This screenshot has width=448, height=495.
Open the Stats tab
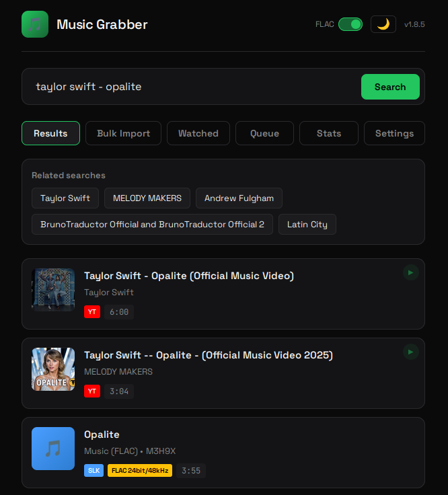(329, 133)
